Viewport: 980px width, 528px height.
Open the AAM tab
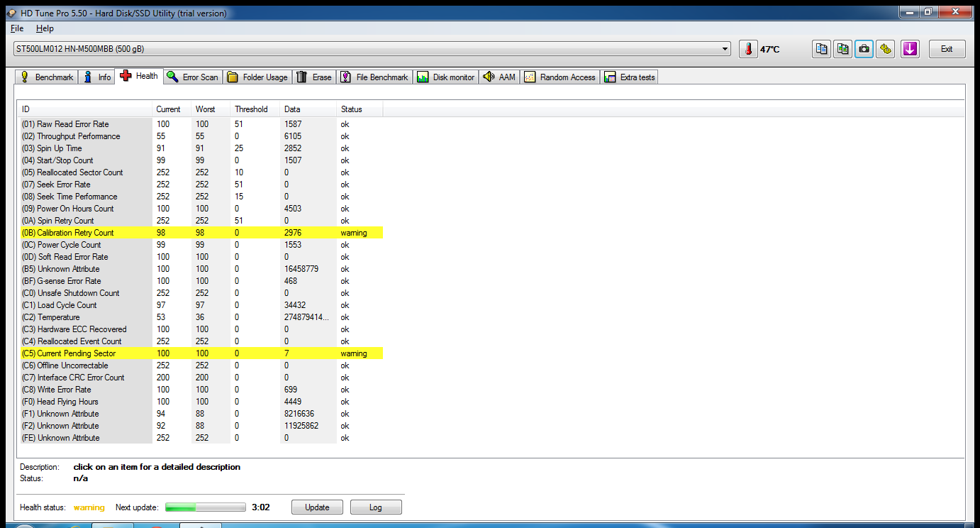point(499,77)
